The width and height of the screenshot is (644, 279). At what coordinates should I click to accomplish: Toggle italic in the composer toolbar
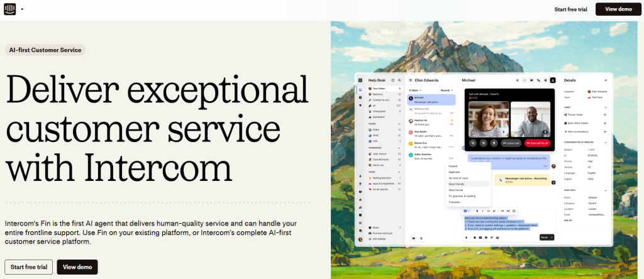(x=482, y=211)
